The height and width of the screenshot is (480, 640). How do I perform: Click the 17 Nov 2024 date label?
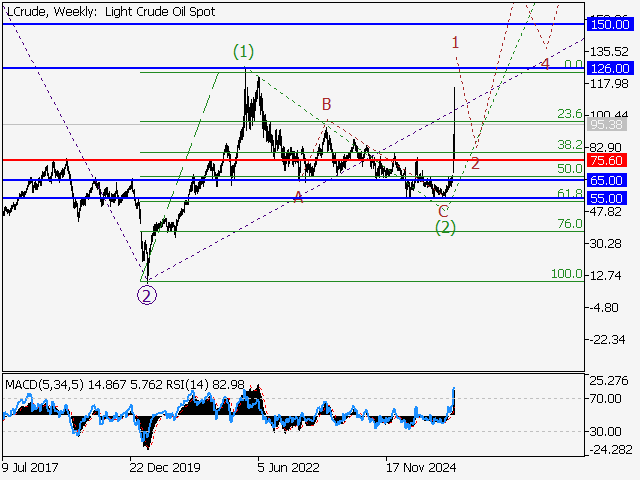pos(422,466)
